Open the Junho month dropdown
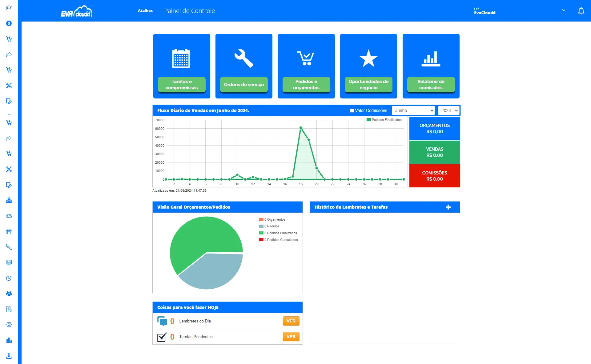This screenshot has height=364, width=591. point(413,110)
